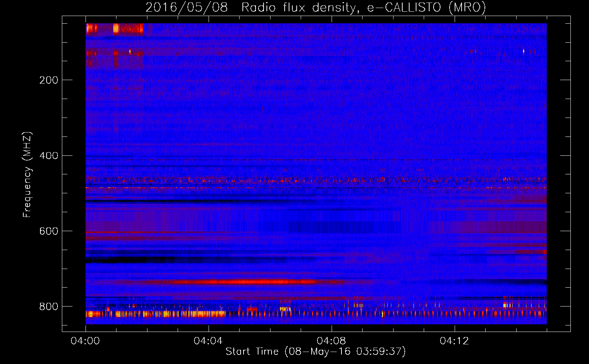Click the 200 frequency tick label
The image size is (589, 364).
(49, 80)
